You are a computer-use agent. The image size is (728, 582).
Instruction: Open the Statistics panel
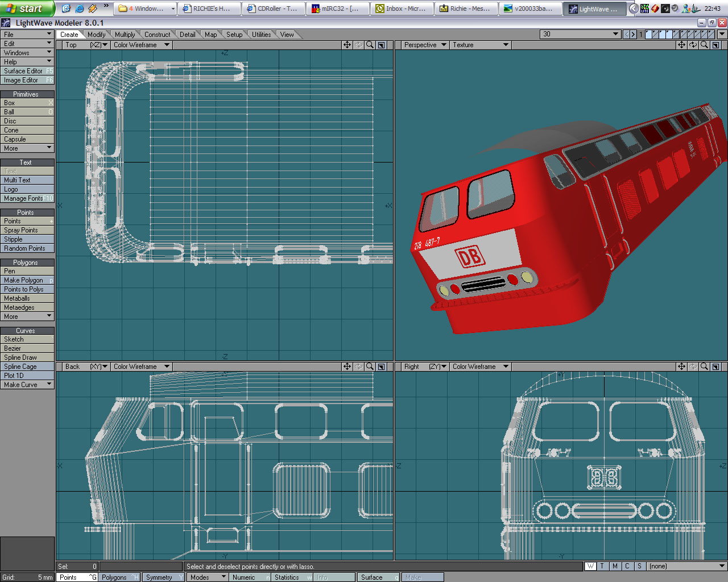click(x=292, y=577)
